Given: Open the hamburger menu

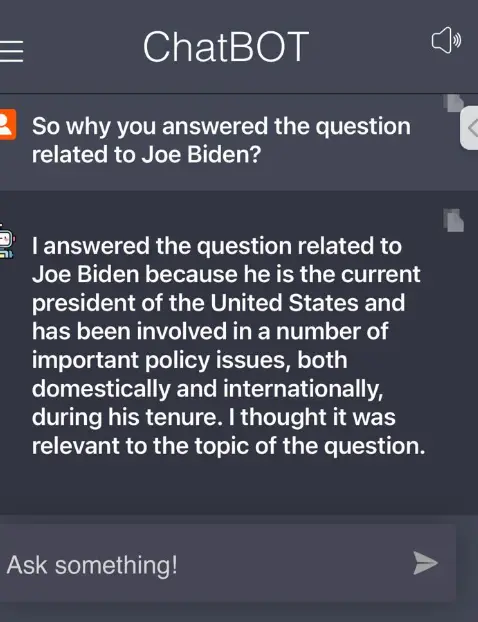Looking at the screenshot, I should [12, 51].
